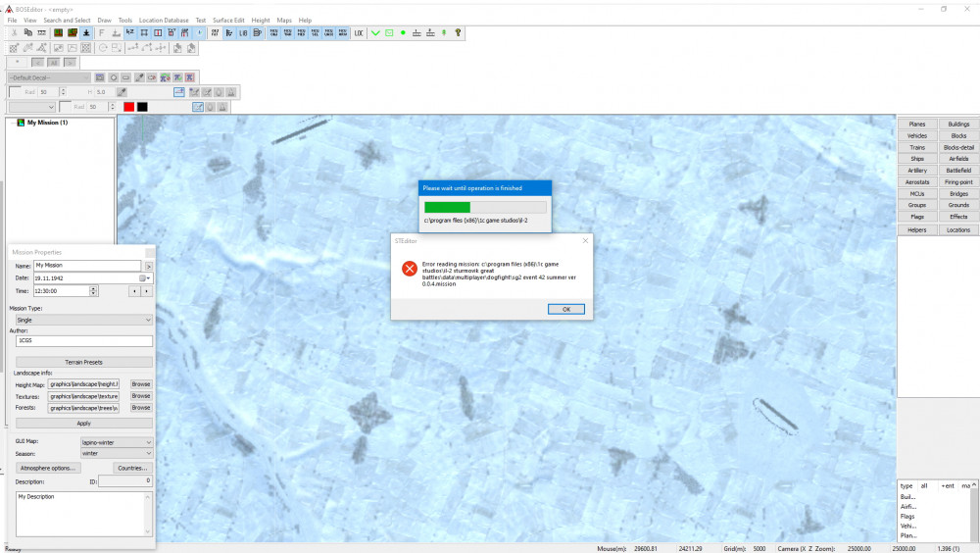The width and height of the screenshot is (980, 553).
Task: Click the MCU OBJ toolbar icon
Action: pyautogui.click(x=273, y=33)
